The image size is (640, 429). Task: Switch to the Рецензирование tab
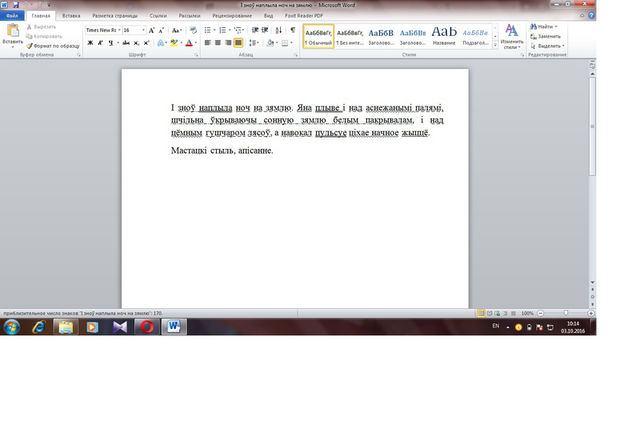[x=232, y=16]
